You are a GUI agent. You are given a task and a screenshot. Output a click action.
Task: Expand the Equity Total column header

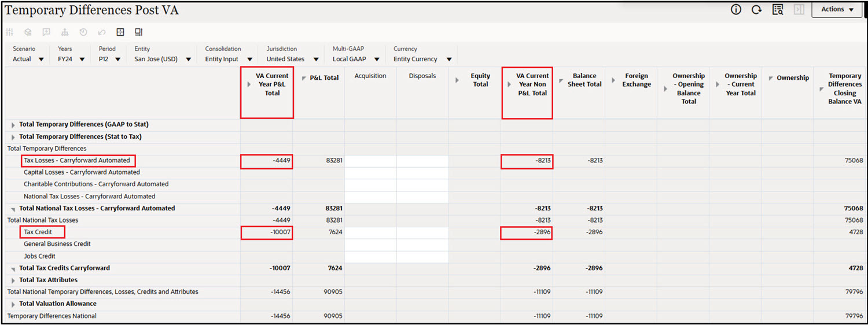point(458,80)
